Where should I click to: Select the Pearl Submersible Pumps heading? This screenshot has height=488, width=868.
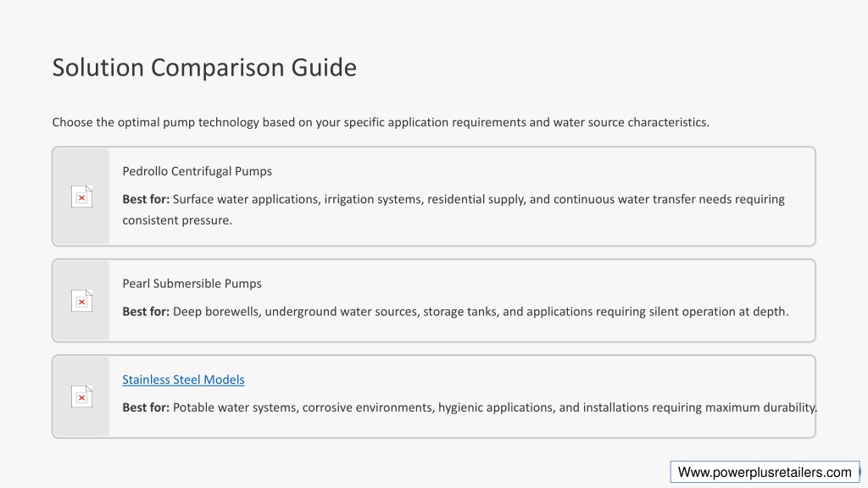click(x=192, y=284)
